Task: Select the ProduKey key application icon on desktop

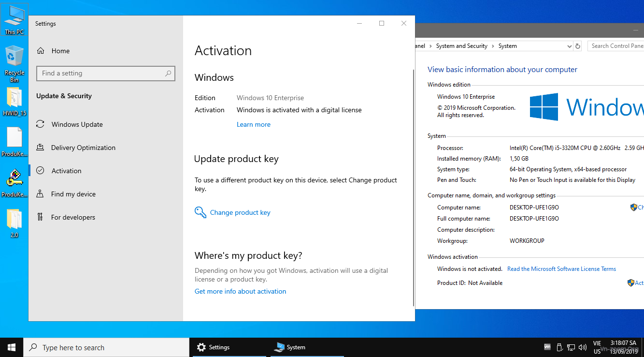Action: pyautogui.click(x=14, y=183)
